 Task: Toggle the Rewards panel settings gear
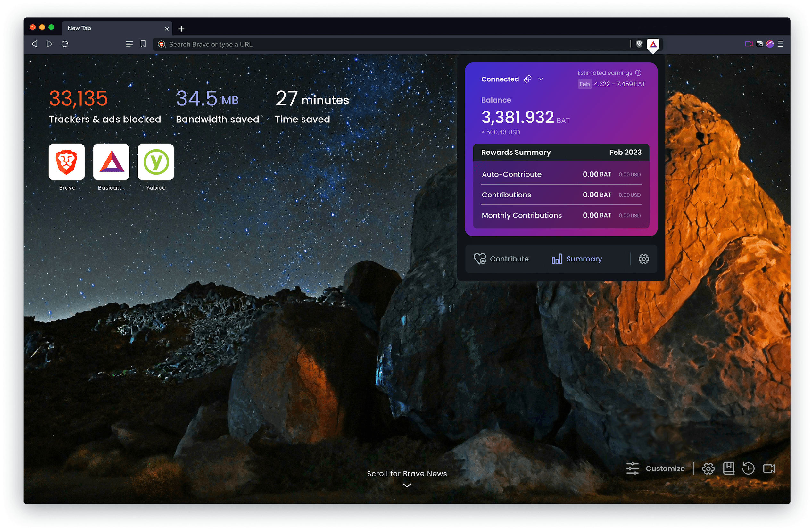643,259
